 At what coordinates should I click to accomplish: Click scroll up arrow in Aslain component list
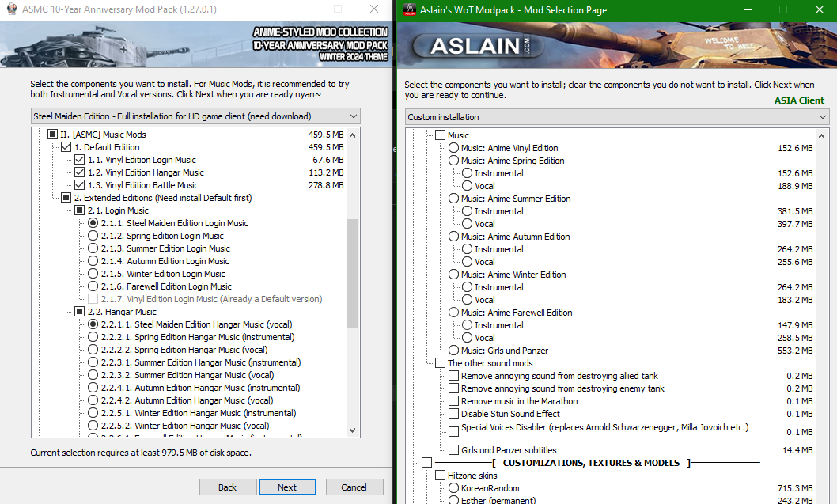[x=822, y=135]
